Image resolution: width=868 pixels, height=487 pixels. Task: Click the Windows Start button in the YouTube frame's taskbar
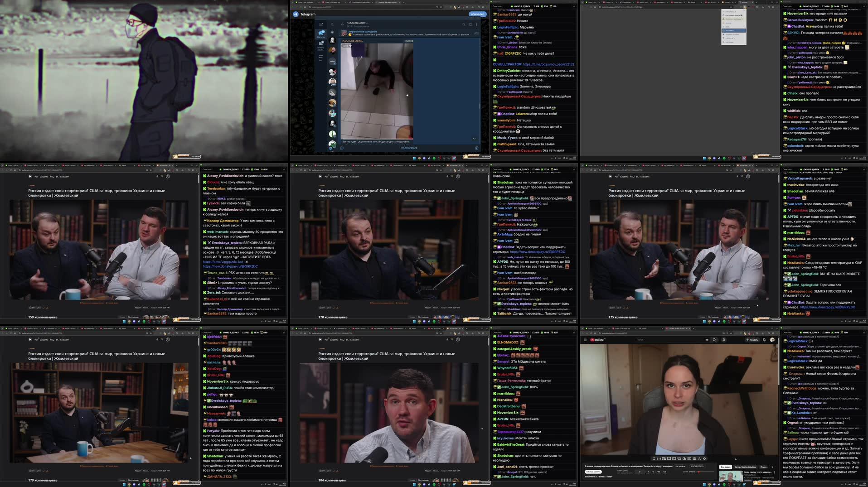705,484
